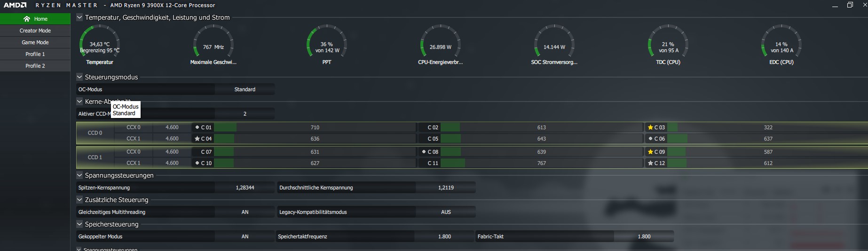Click the white star on core C 12

coord(651,163)
